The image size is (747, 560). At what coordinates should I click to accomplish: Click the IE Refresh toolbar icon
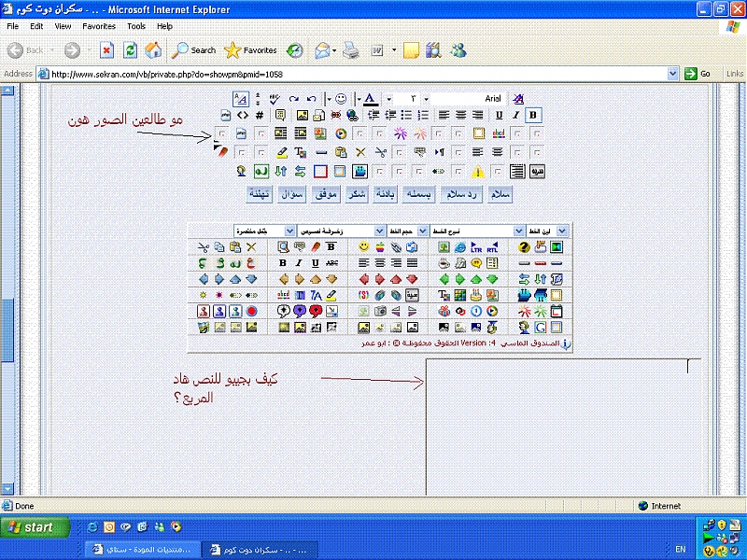(130, 49)
